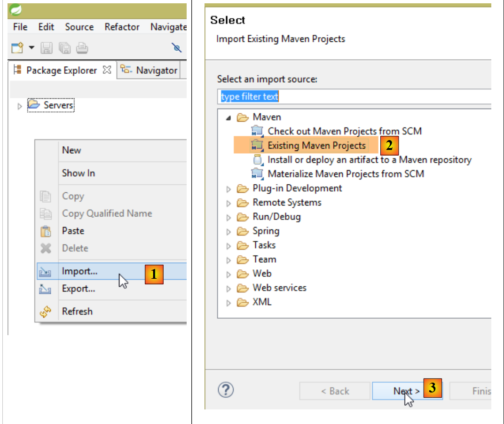This screenshot has width=504, height=424.
Task: Click the Print icon in toolbar
Action: coord(82,47)
